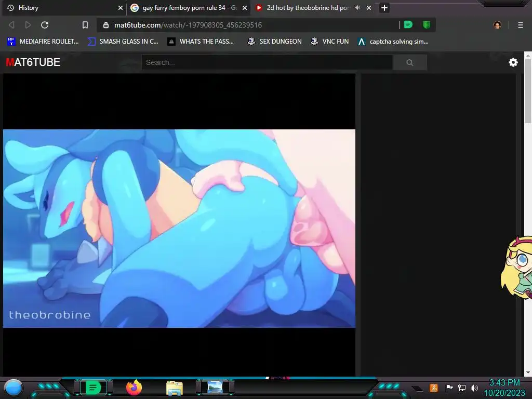Open a new tab with plus button
The height and width of the screenshot is (399, 532).
tap(384, 8)
